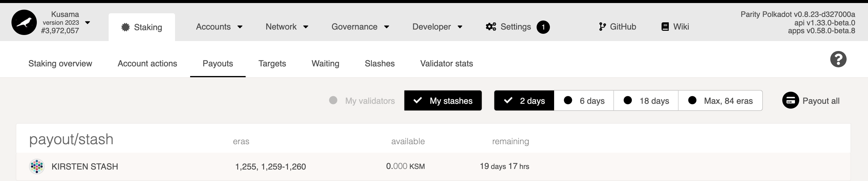The image size is (868, 181).
Task: Open the Wiki book icon link
Action: [665, 27]
